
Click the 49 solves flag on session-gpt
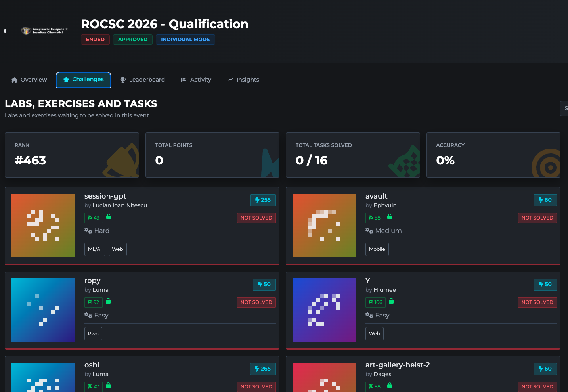click(x=94, y=218)
